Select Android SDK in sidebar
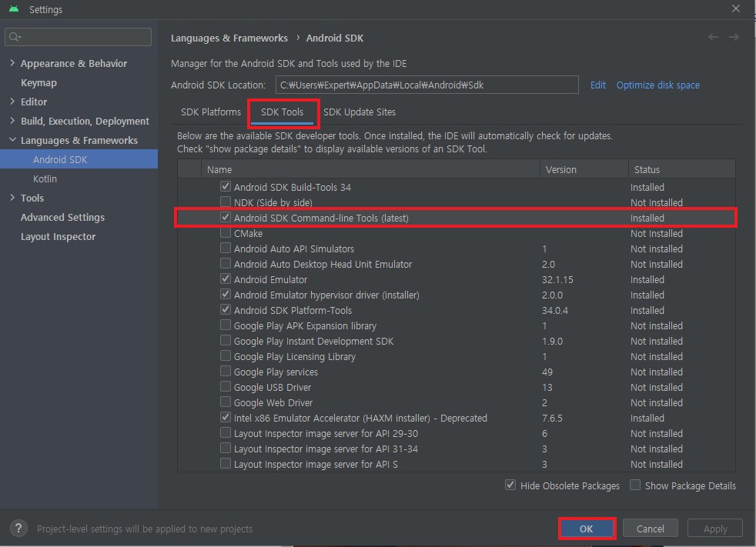756x547 pixels. pos(79,159)
